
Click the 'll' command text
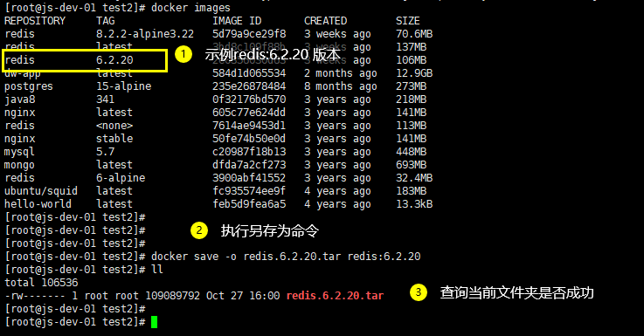click(157, 270)
